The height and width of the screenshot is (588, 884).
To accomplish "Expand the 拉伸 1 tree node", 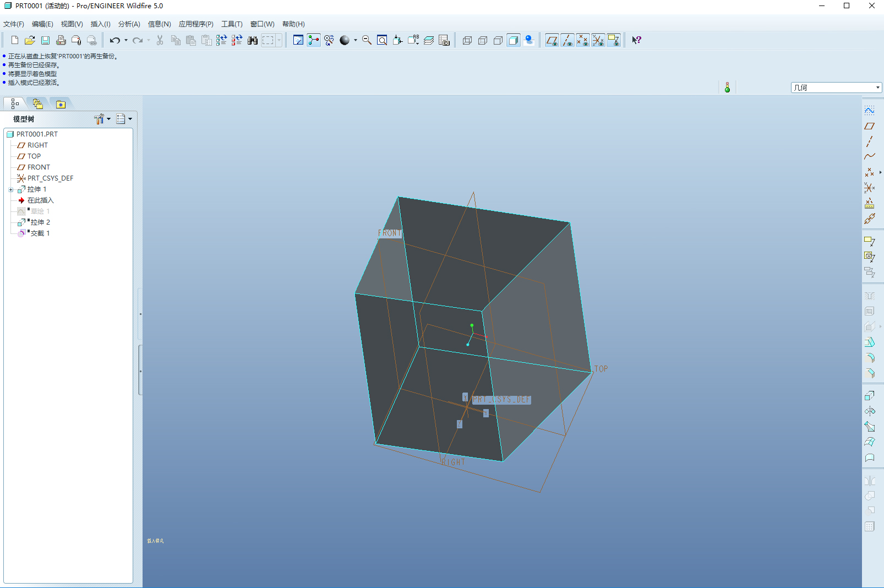I will point(10,189).
